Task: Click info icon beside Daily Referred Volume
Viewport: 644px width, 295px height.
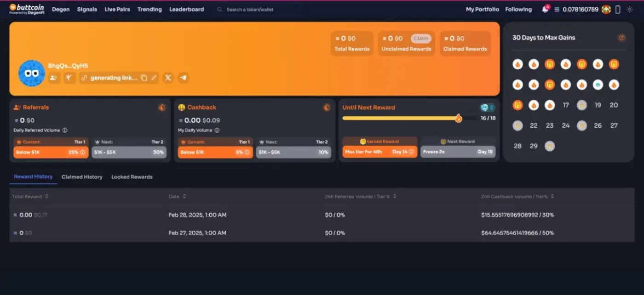Action: click(65, 130)
